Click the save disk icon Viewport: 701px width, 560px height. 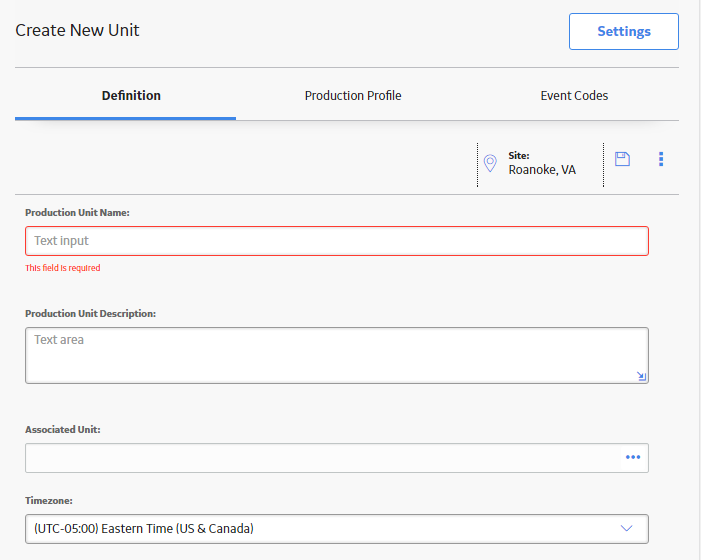(x=622, y=159)
